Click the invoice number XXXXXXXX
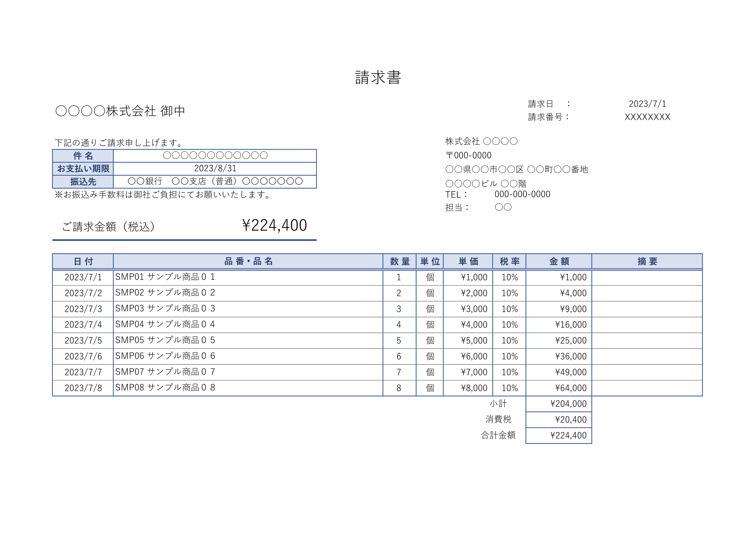 click(x=647, y=117)
